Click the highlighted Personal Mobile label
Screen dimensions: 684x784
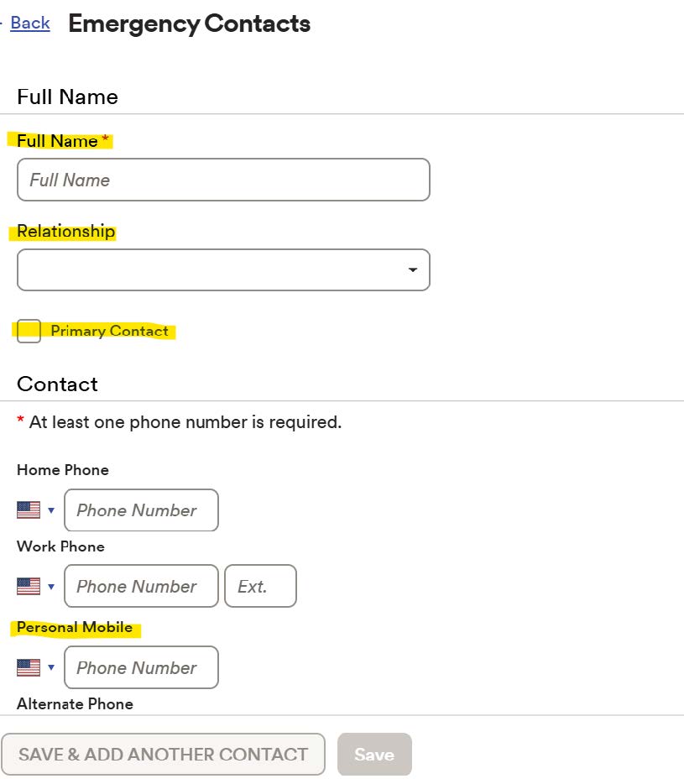[x=75, y=628]
